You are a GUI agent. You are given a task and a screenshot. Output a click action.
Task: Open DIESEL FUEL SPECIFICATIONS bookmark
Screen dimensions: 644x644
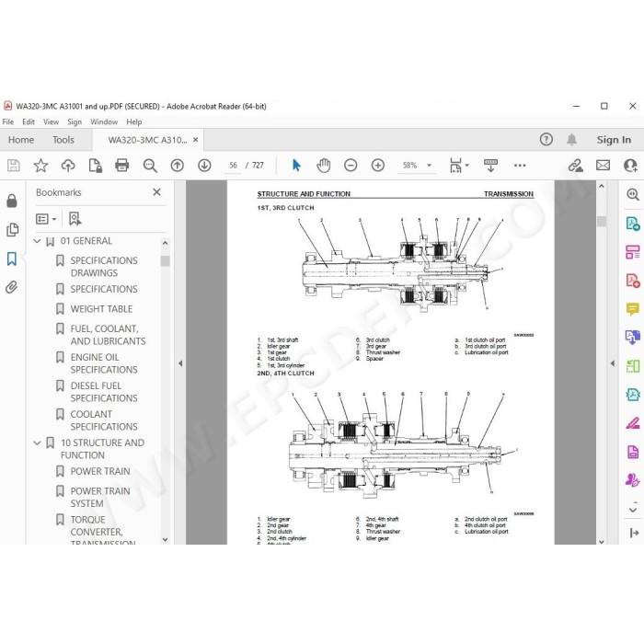104,392
